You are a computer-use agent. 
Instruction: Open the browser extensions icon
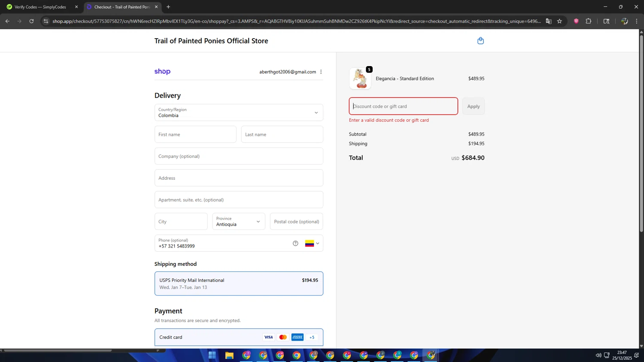point(588,21)
